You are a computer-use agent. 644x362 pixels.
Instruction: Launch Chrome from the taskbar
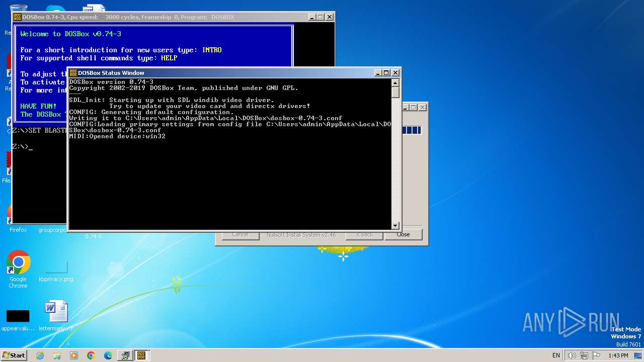[91, 355]
